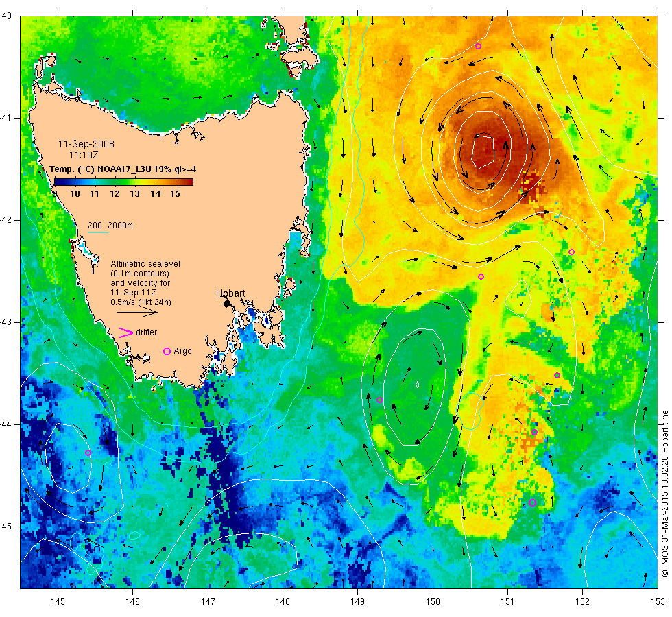
Task: Select Argo float marker near 43.75S 149.3E
Action: 379,400
